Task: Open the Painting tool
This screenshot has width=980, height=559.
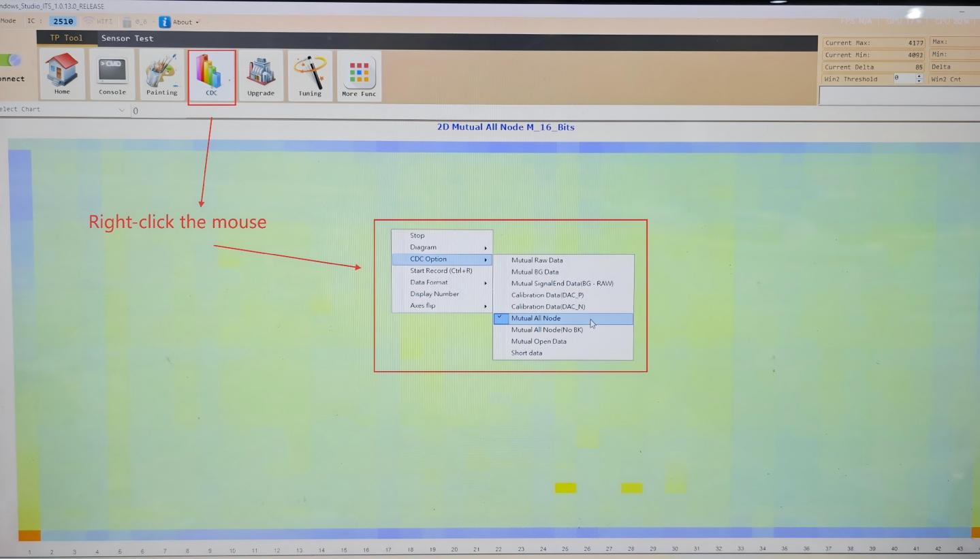Action: [161, 75]
